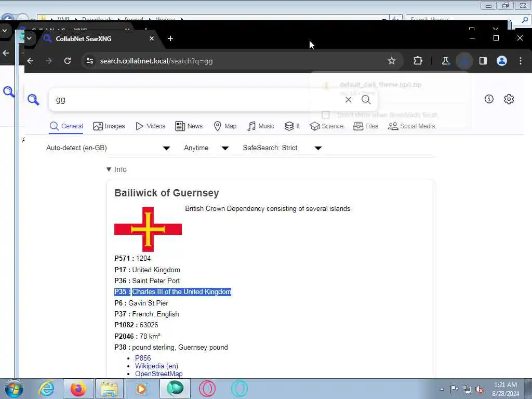Open the media player taskbar icon

[141, 389]
